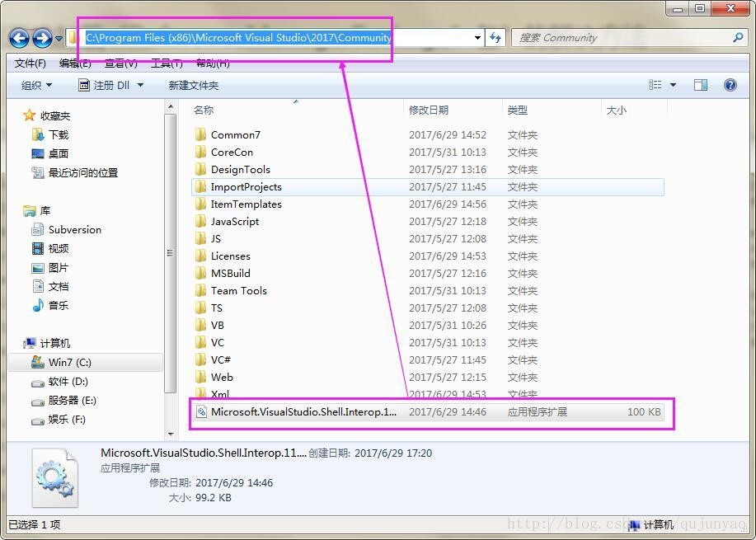Screen dimensions: 756x540
Task: Select the Common7 folder icon
Action: 200,134
